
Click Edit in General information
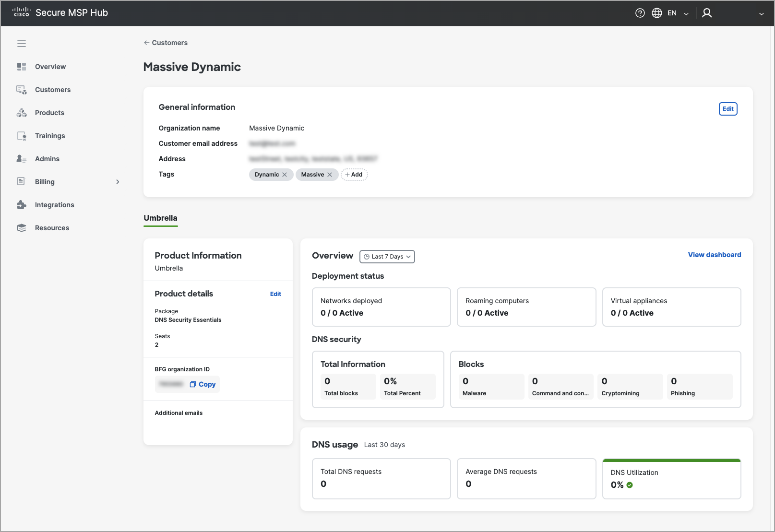click(728, 109)
